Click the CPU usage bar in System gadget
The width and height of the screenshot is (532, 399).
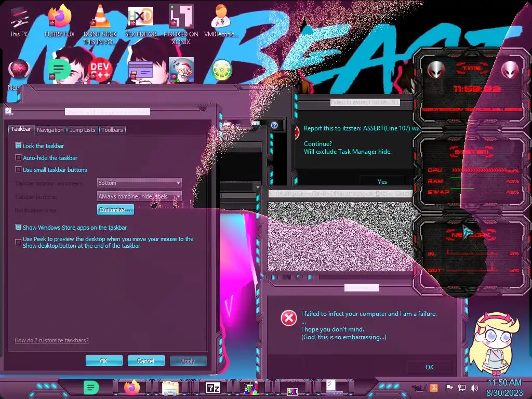479,170
